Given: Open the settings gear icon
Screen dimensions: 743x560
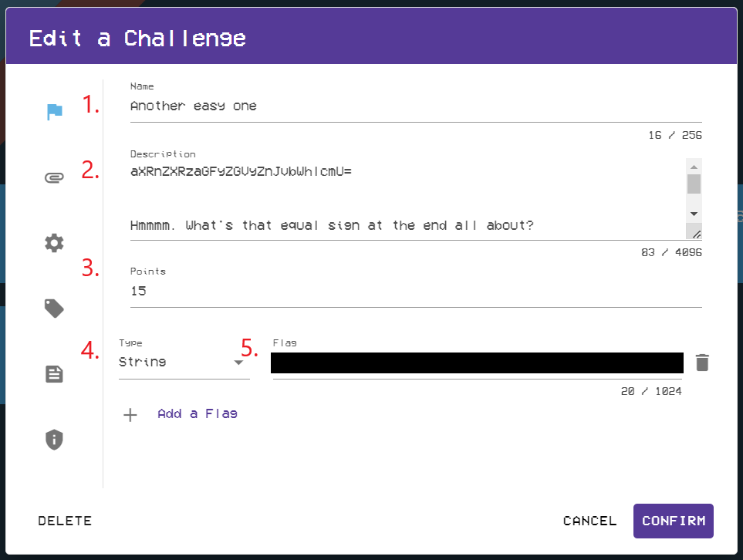Looking at the screenshot, I should click(53, 242).
